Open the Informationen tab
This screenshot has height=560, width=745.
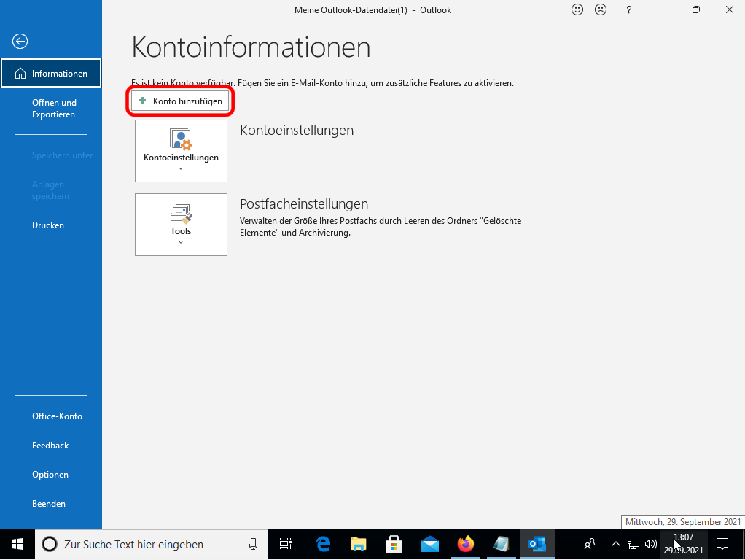click(51, 73)
